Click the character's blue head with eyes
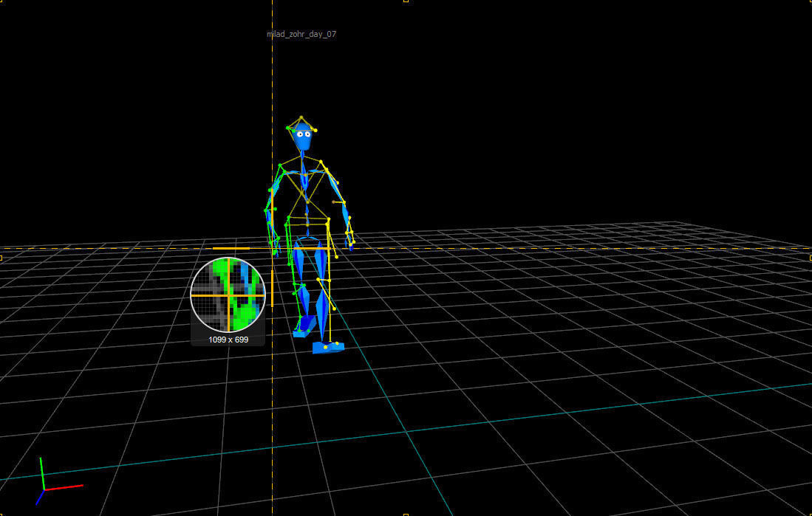Viewport: 812px width, 516px height. pyautogui.click(x=302, y=137)
